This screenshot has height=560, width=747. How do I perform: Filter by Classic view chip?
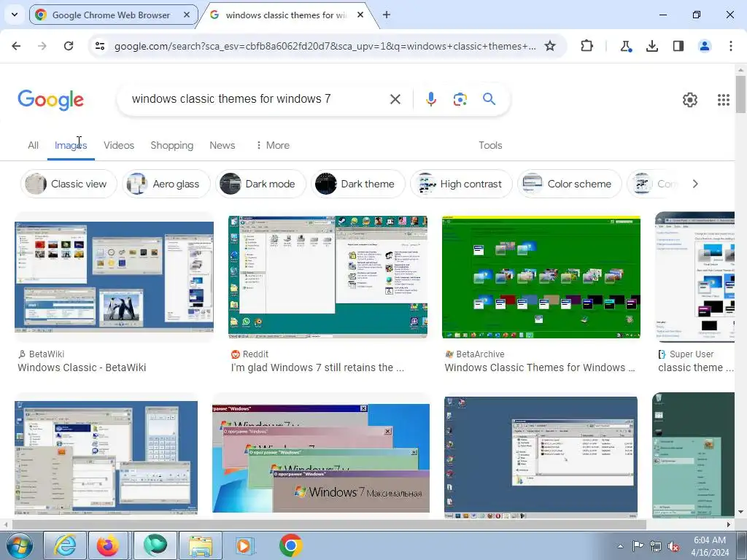click(x=69, y=184)
